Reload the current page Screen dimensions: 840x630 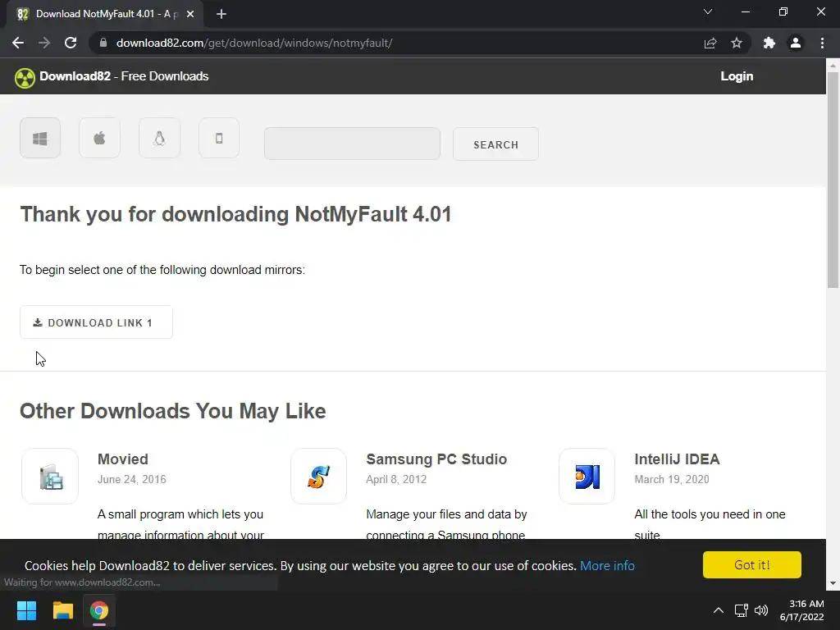(71, 43)
